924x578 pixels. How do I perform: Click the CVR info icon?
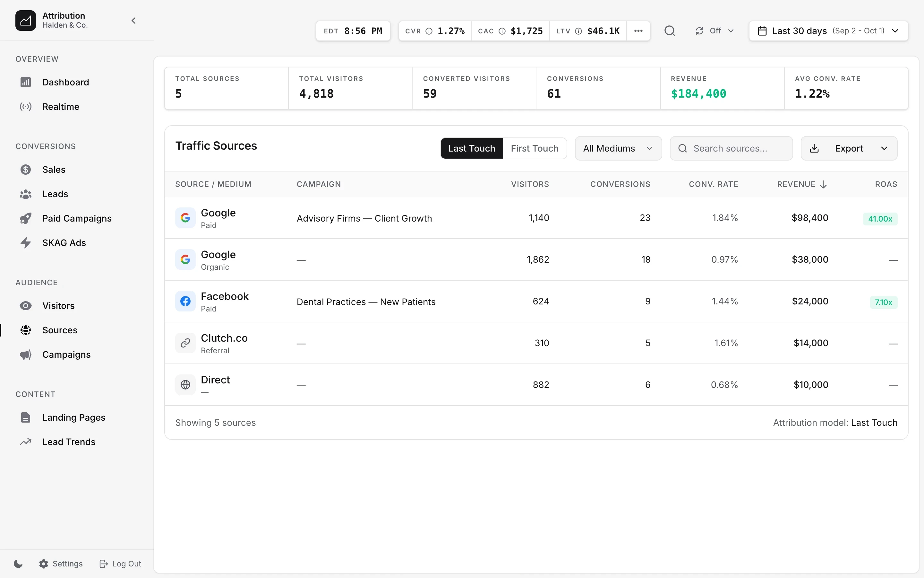429,31
